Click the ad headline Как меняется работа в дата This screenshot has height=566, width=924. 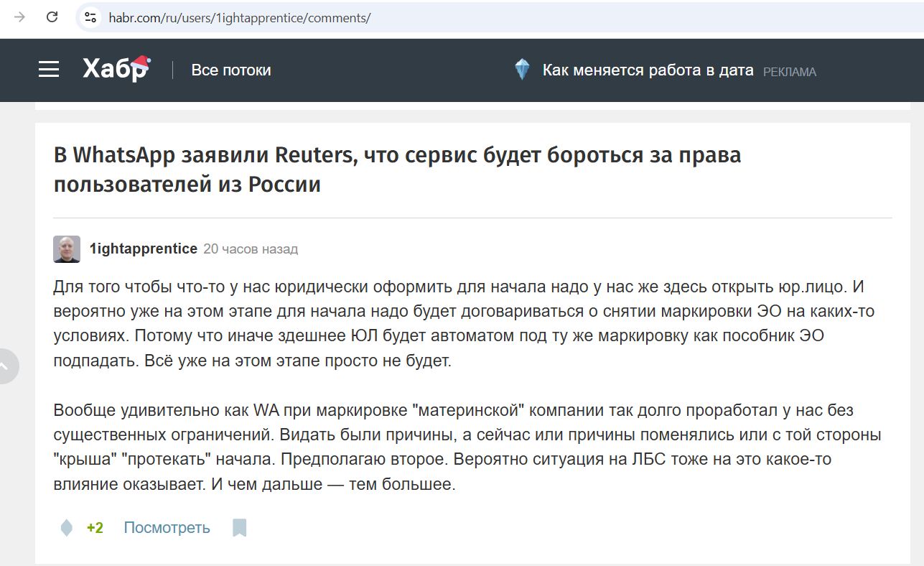(x=648, y=70)
